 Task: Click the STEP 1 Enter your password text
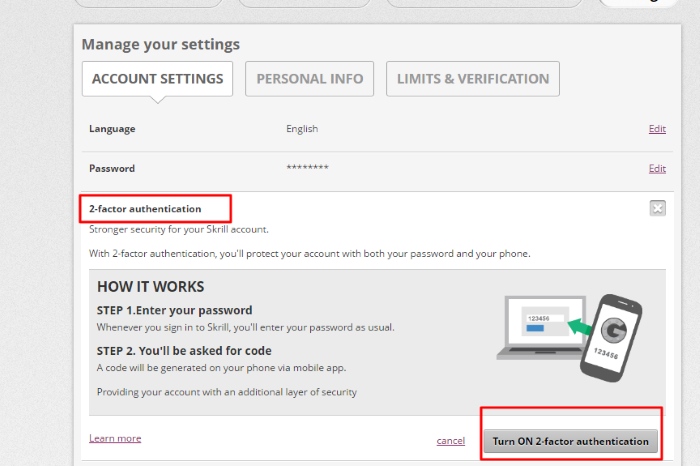click(x=174, y=310)
